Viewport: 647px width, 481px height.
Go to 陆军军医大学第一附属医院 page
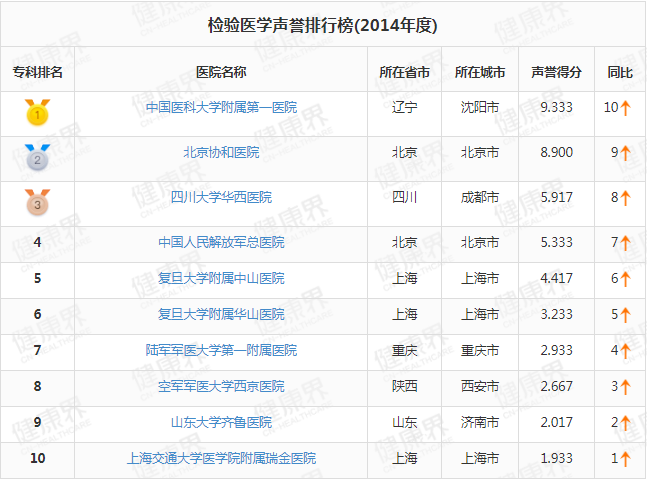tap(221, 350)
